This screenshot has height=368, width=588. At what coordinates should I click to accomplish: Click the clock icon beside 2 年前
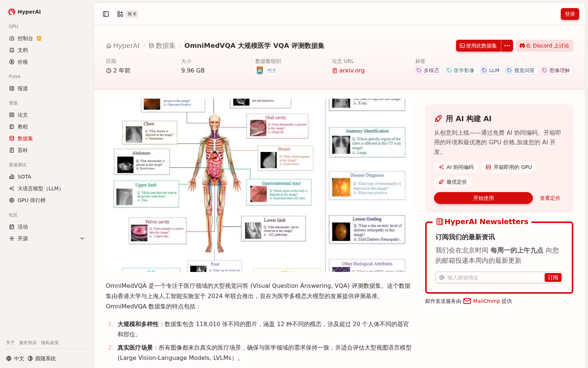pyautogui.click(x=109, y=71)
